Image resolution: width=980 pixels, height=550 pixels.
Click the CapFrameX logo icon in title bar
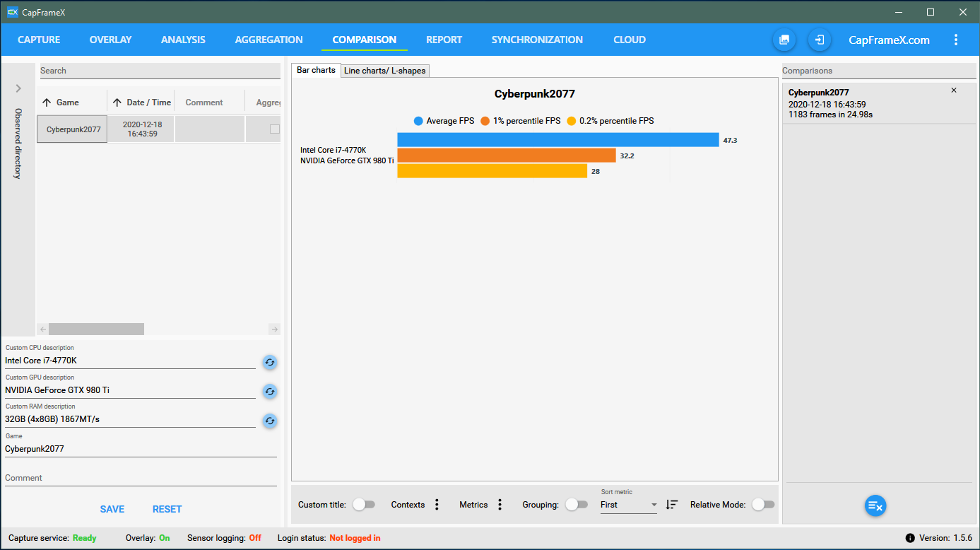coord(12,12)
